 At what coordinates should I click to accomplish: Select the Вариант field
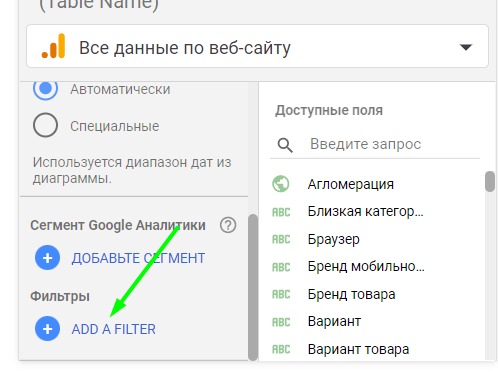[x=334, y=322]
